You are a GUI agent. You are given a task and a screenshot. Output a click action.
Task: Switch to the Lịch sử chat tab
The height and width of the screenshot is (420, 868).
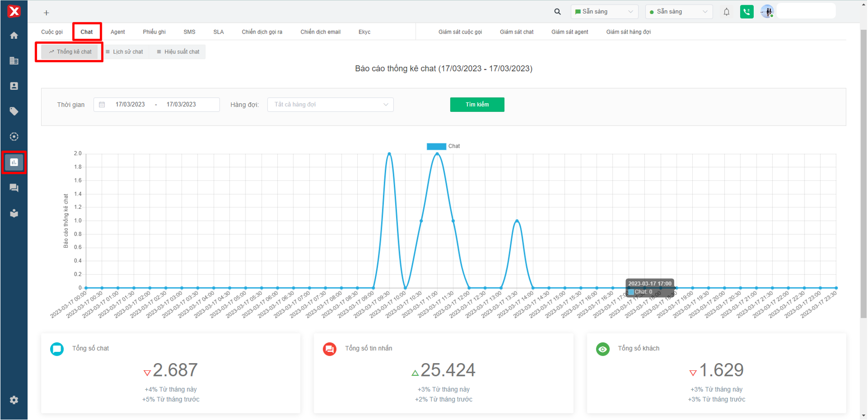[125, 52]
